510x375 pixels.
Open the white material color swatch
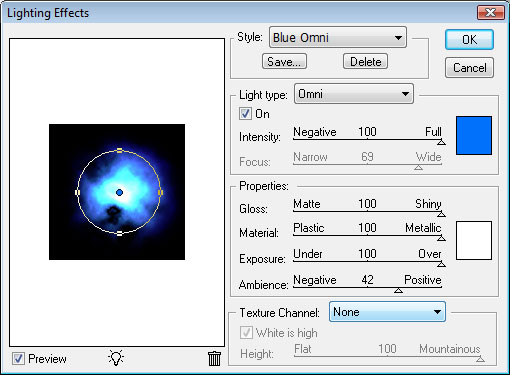pyautogui.click(x=474, y=240)
